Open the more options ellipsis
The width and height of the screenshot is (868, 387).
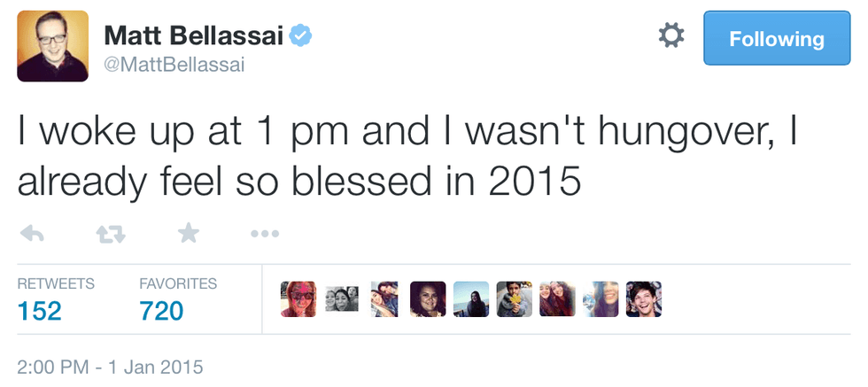coord(265,234)
